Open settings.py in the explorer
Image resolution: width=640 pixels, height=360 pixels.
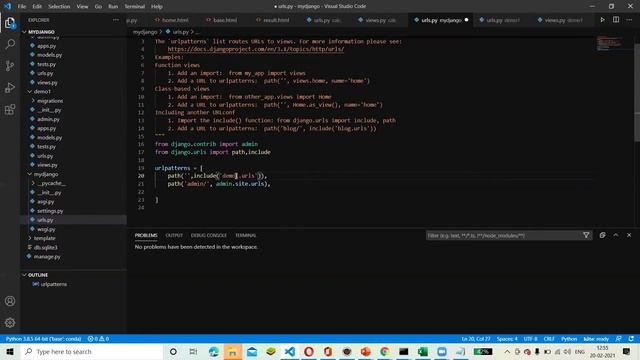point(49,211)
